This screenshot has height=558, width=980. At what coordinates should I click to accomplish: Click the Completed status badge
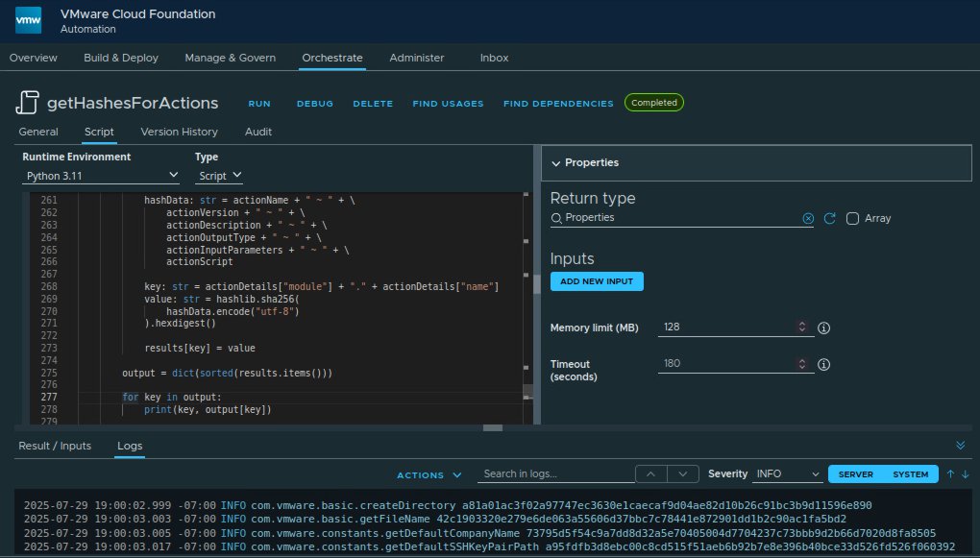tap(653, 103)
